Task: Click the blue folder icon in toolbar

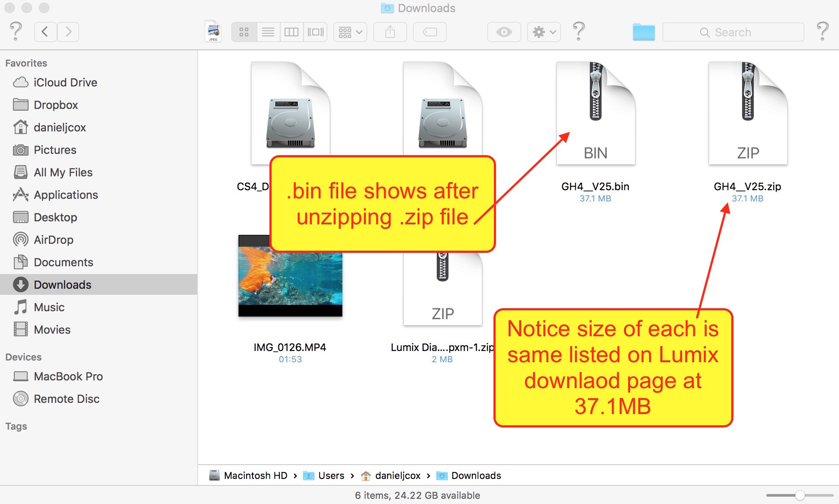Action: coord(644,32)
